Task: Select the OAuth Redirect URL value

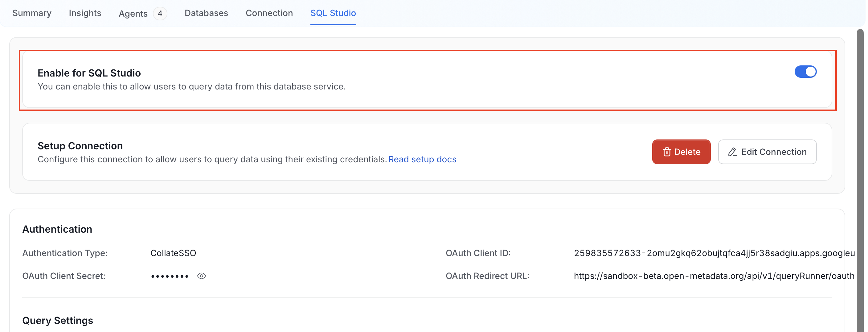Action: click(714, 276)
